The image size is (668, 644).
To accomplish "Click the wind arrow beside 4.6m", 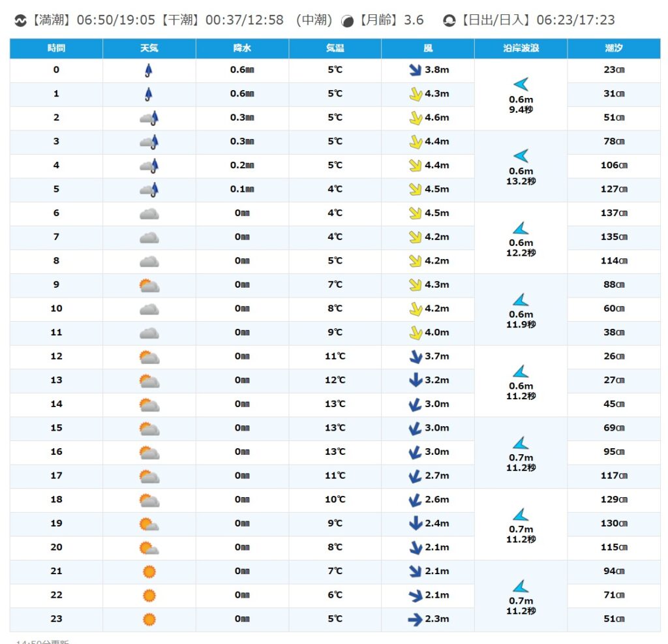I will [x=414, y=118].
